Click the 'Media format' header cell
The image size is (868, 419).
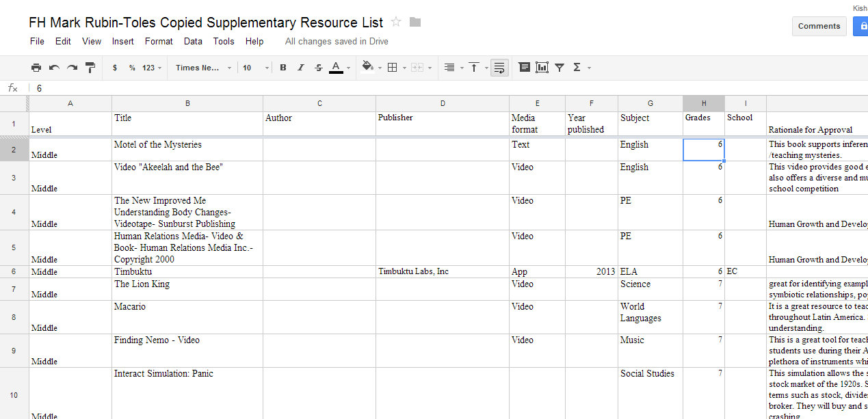537,124
